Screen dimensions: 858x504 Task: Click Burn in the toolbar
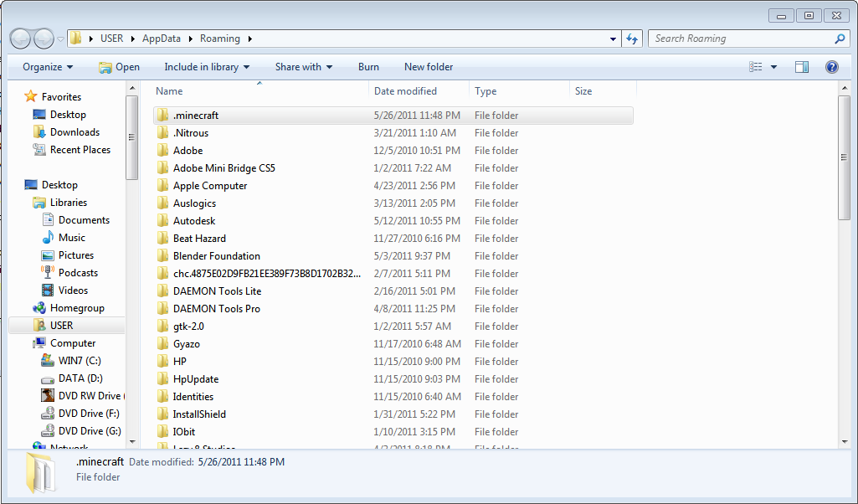(x=368, y=67)
